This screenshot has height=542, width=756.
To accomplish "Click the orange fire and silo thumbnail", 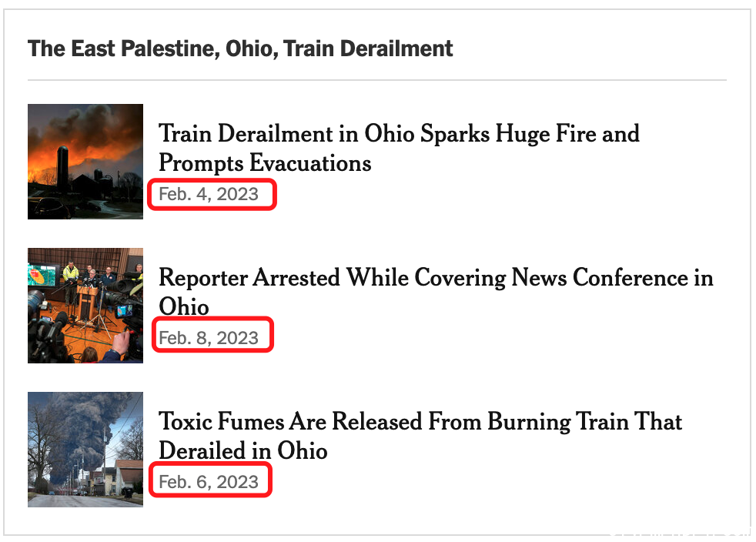I will pyautogui.click(x=85, y=162).
